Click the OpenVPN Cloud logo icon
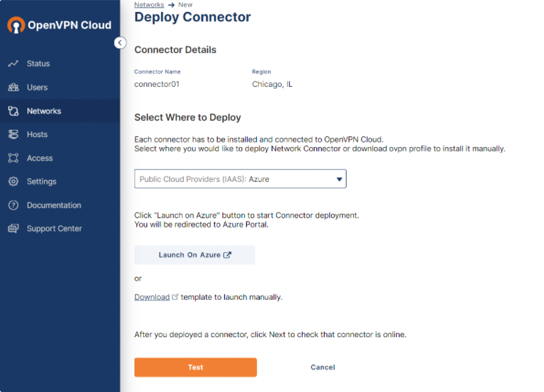The height and width of the screenshot is (392, 544). tap(16, 25)
